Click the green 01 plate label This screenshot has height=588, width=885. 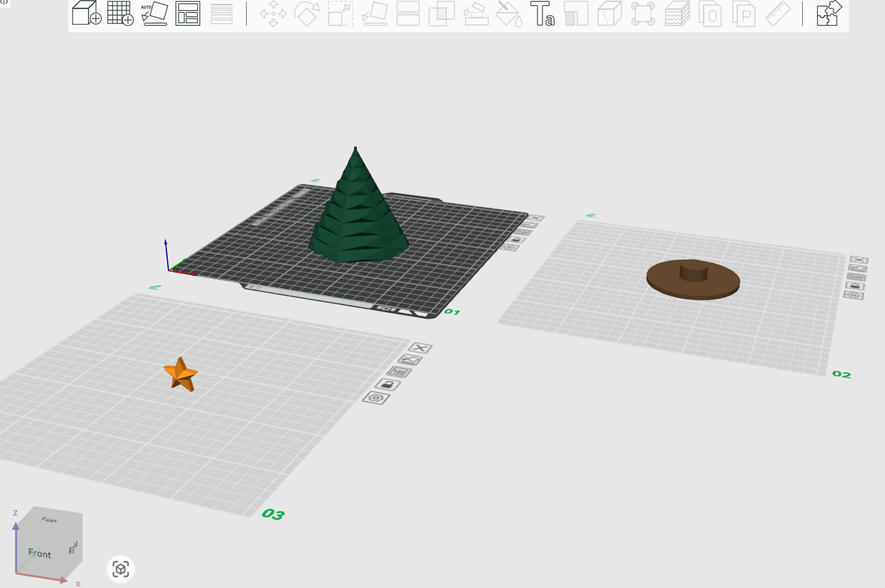(452, 312)
